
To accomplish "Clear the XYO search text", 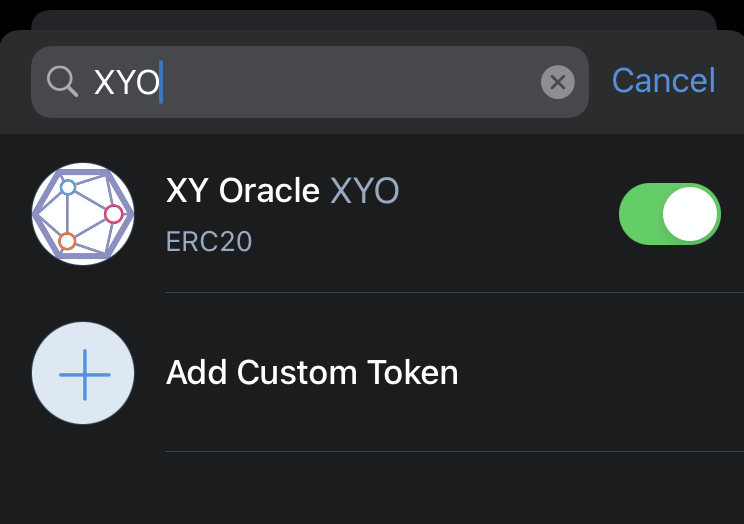I will 558,82.
